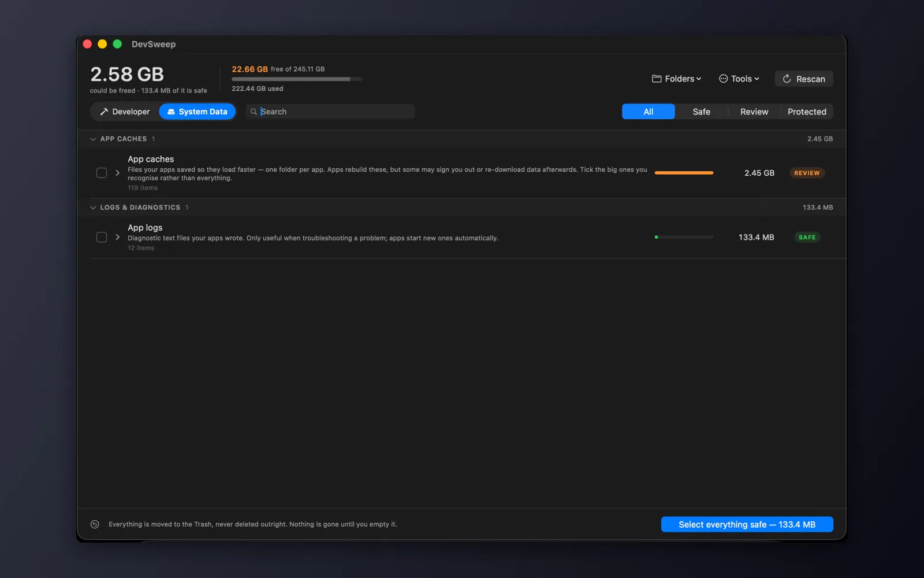Tick the App caches checkbox

point(102,173)
